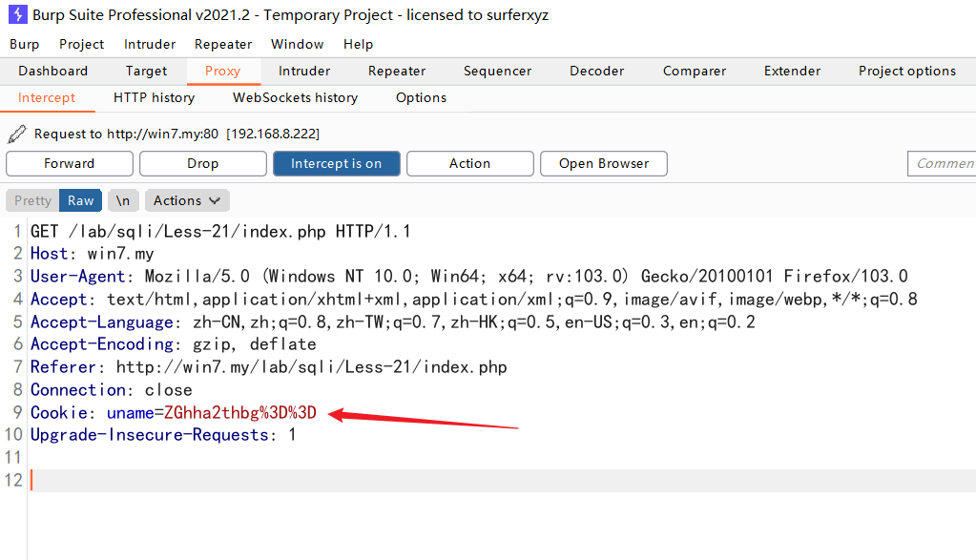Screen dimensions: 976x560
Task: Switch to Pretty view mode
Action: (x=32, y=200)
